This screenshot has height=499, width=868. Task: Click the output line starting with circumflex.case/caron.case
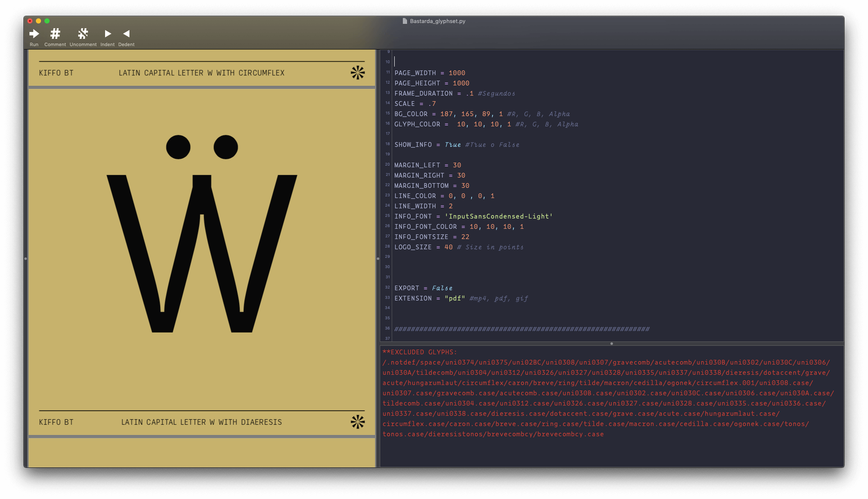tap(596, 424)
